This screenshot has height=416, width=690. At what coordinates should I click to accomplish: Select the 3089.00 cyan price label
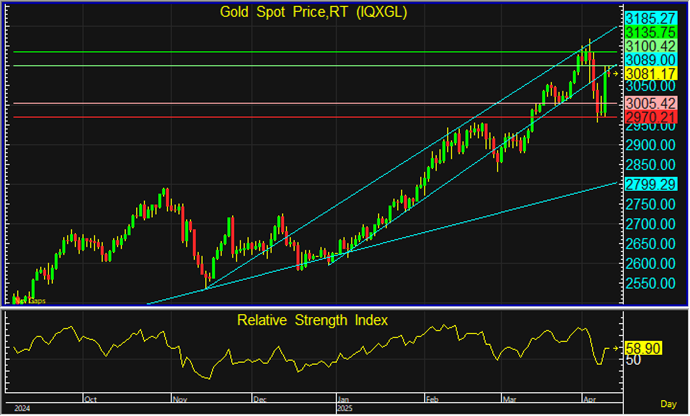(650, 59)
